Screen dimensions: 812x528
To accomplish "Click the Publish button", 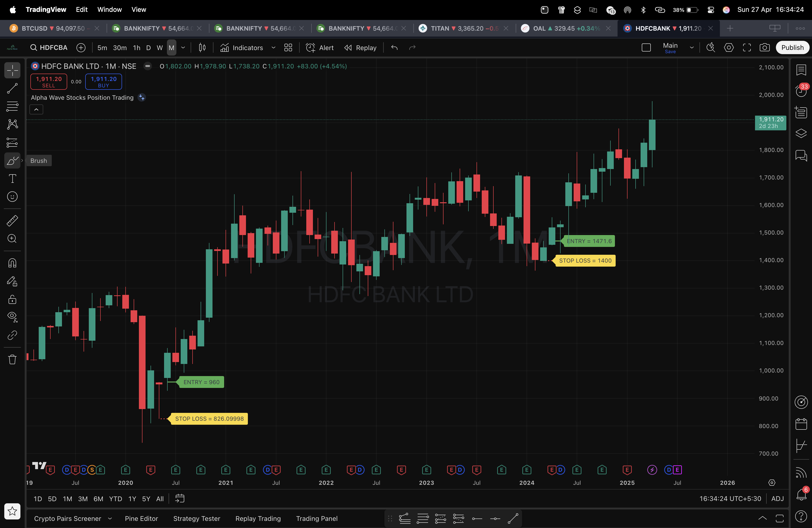I will pyautogui.click(x=792, y=47).
